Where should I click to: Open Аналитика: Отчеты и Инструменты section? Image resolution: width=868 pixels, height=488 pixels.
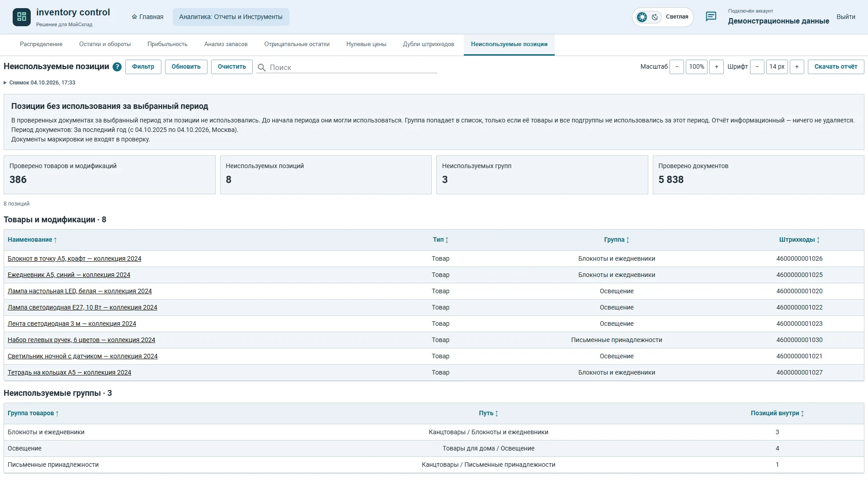pyautogui.click(x=231, y=17)
